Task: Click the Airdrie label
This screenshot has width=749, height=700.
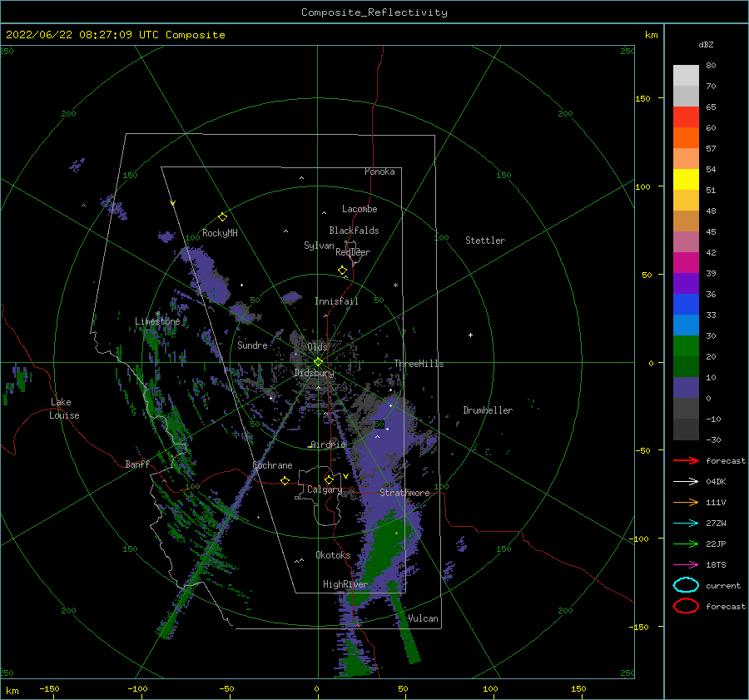Action: click(x=328, y=444)
